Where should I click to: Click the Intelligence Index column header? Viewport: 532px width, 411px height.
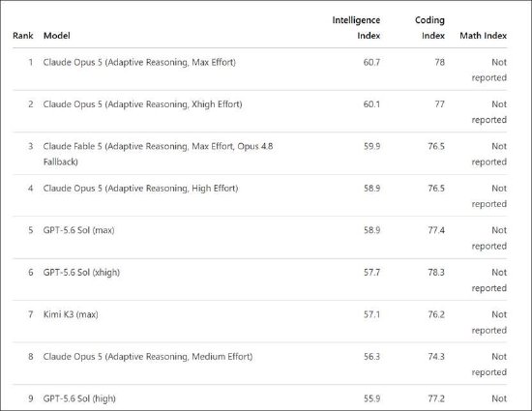356,28
